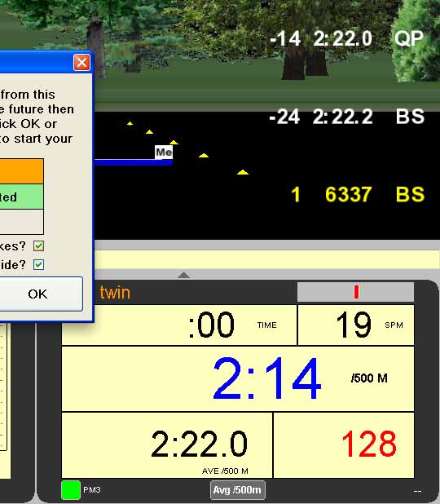Screen dimensions: 440x504
Task: Select the QP competitor row at 2:22.0
Action: 347,39
